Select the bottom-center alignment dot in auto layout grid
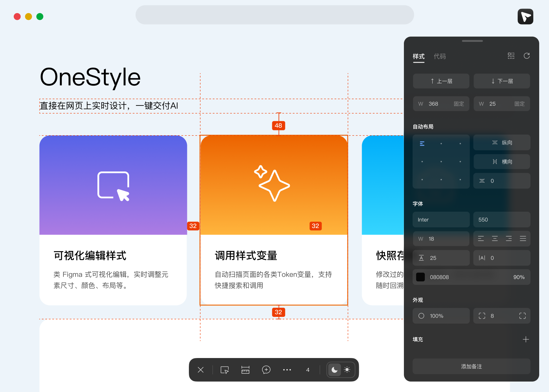 (x=441, y=180)
